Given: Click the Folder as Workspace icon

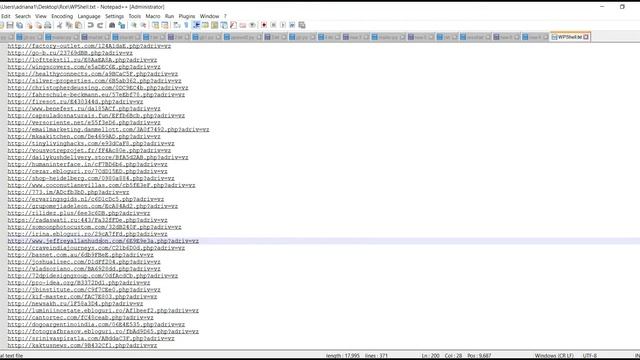Looking at the screenshot, I should pos(243,25).
